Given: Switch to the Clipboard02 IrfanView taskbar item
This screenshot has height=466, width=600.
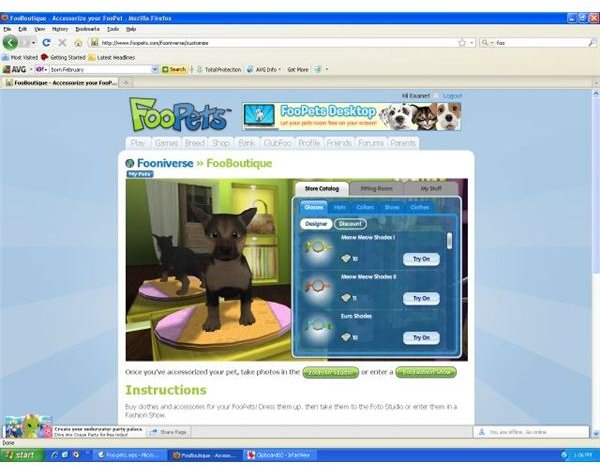Looking at the screenshot, I should 281,455.
